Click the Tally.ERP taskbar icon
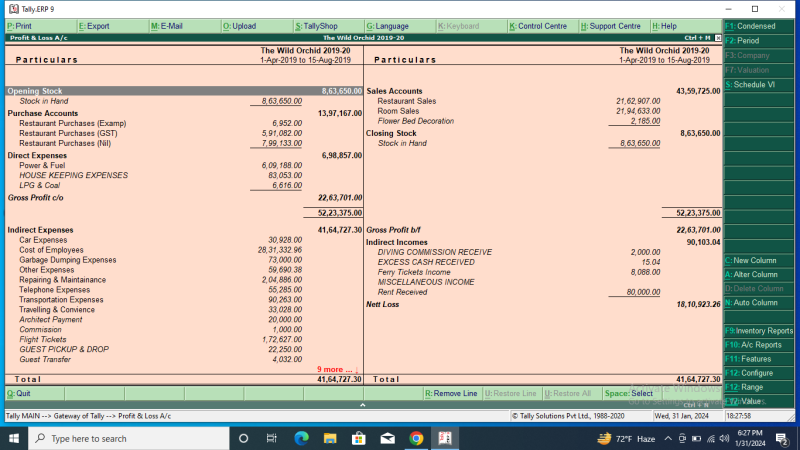The width and height of the screenshot is (800, 450). [x=445, y=438]
